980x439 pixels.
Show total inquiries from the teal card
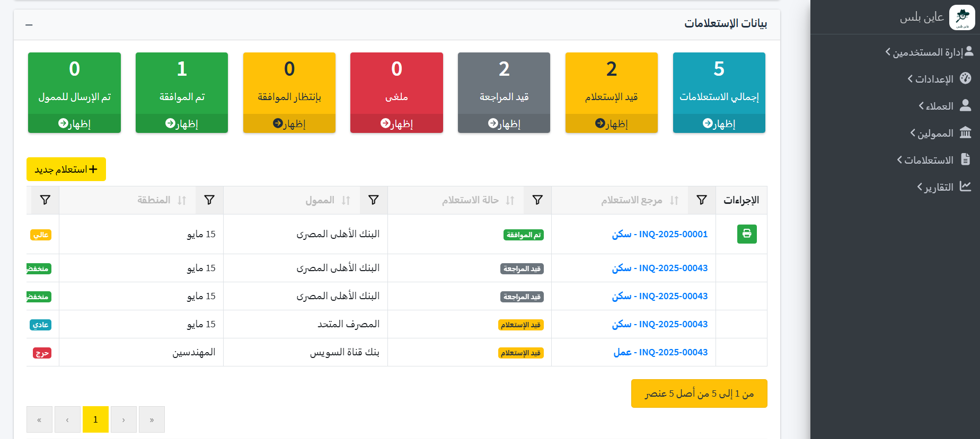click(x=719, y=124)
